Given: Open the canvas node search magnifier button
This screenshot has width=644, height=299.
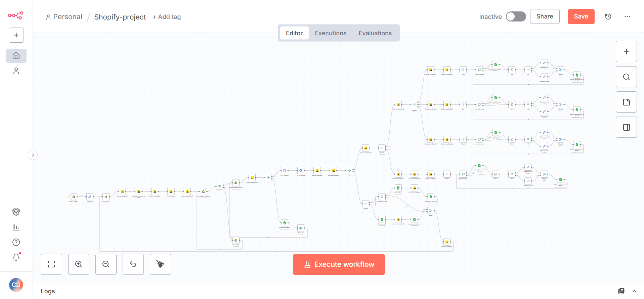Looking at the screenshot, I should click(626, 77).
